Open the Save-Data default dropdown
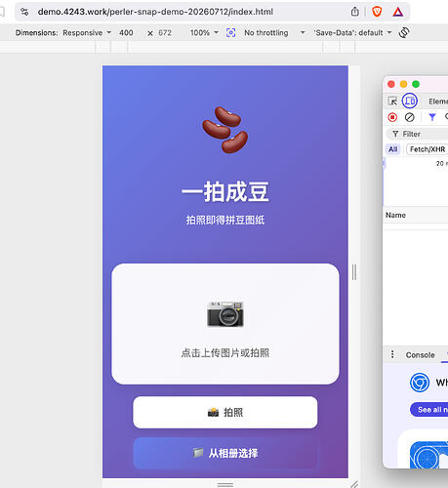Viewport: 448px width, 488px height. tap(352, 33)
